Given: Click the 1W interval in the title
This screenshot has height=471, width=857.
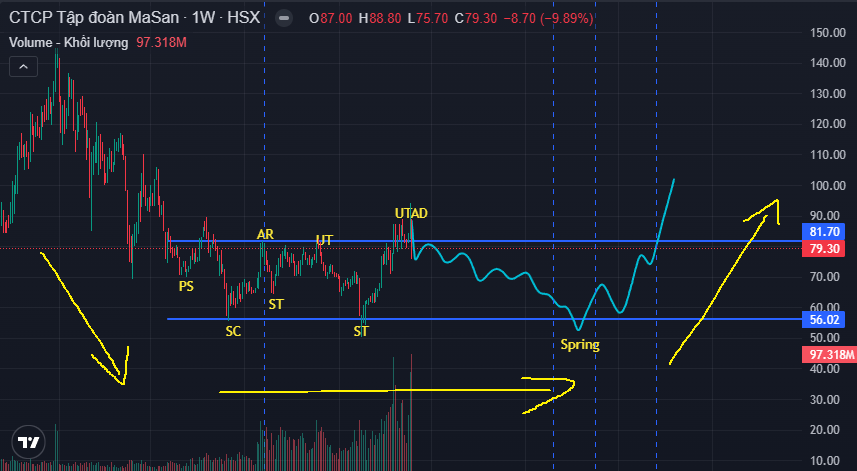Looking at the screenshot, I should pyautogui.click(x=203, y=17).
